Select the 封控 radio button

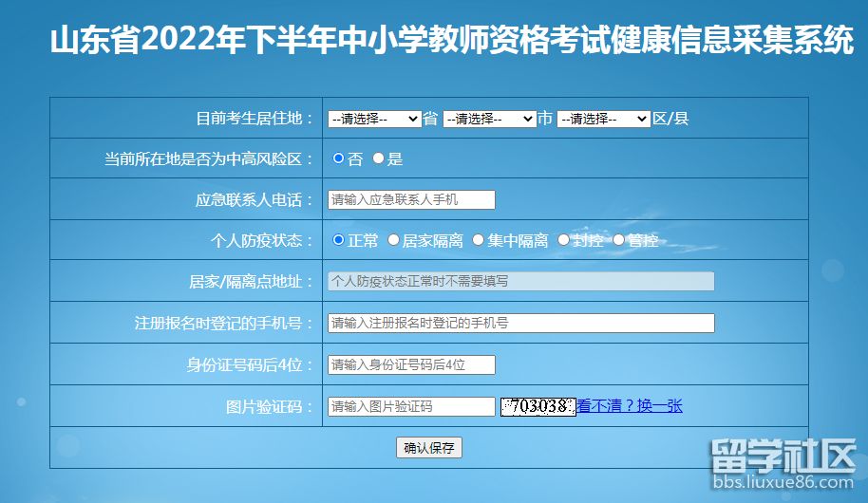pos(563,240)
